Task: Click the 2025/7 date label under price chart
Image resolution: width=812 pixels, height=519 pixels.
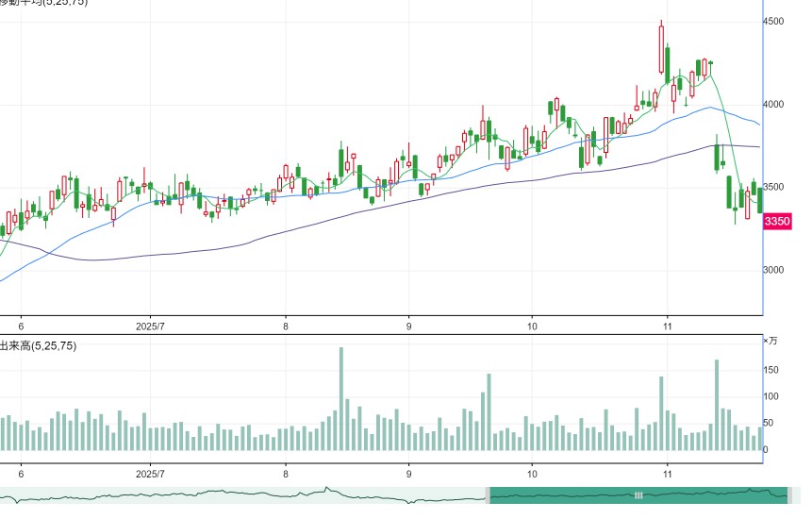Action: click(x=150, y=326)
